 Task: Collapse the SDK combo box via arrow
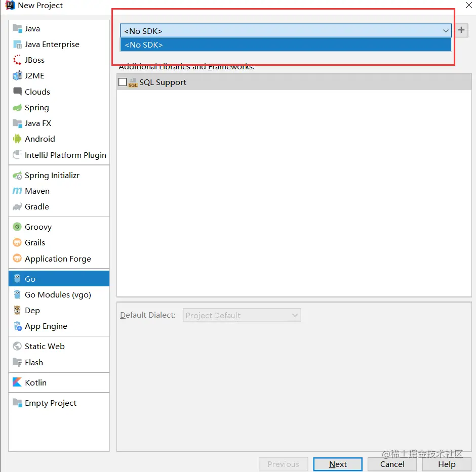(x=445, y=31)
